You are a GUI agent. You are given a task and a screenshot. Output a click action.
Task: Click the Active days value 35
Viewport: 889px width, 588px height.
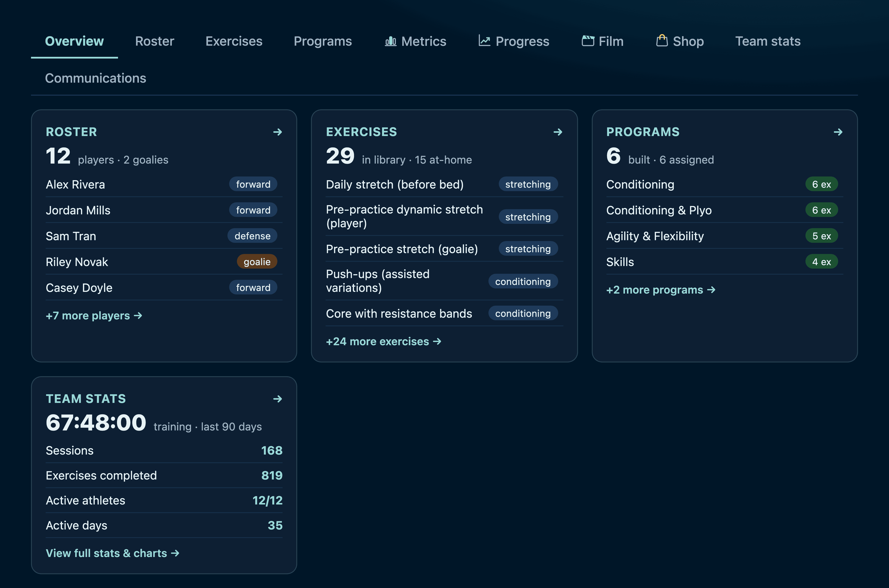pyautogui.click(x=275, y=526)
